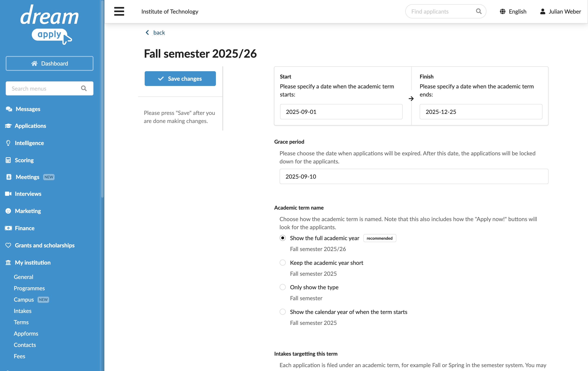This screenshot has height=371, width=588.
Task: Go to Programmes submenu item
Action: pos(29,288)
